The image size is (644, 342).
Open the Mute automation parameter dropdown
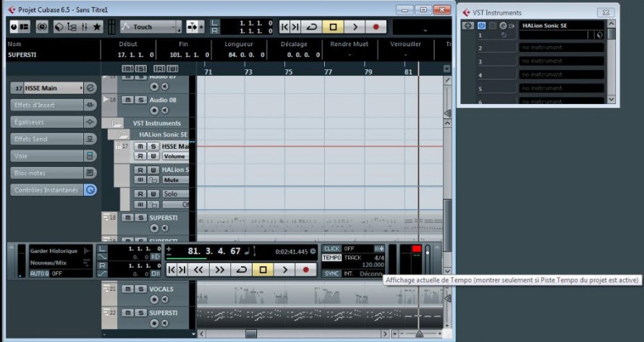point(175,180)
